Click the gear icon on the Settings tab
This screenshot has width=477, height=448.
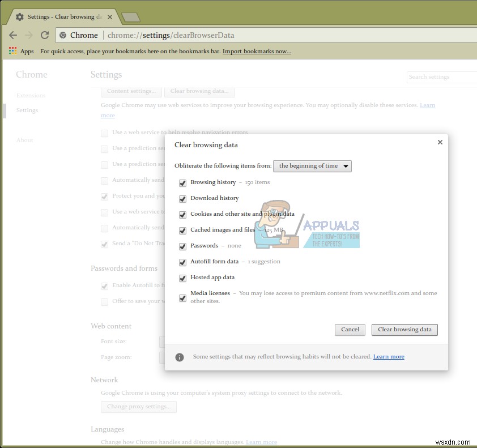[x=19, y=16]
